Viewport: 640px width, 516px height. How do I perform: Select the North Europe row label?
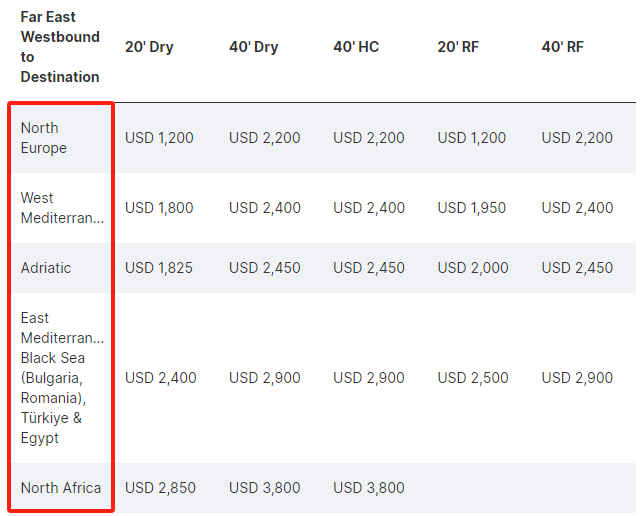[x=44, y=138]
